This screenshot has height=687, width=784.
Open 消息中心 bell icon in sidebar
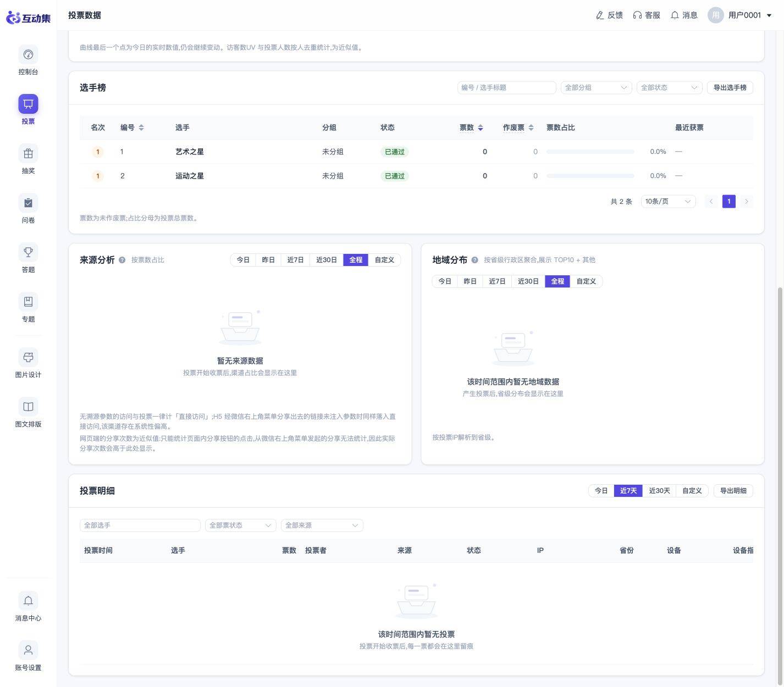pos(28,601)
